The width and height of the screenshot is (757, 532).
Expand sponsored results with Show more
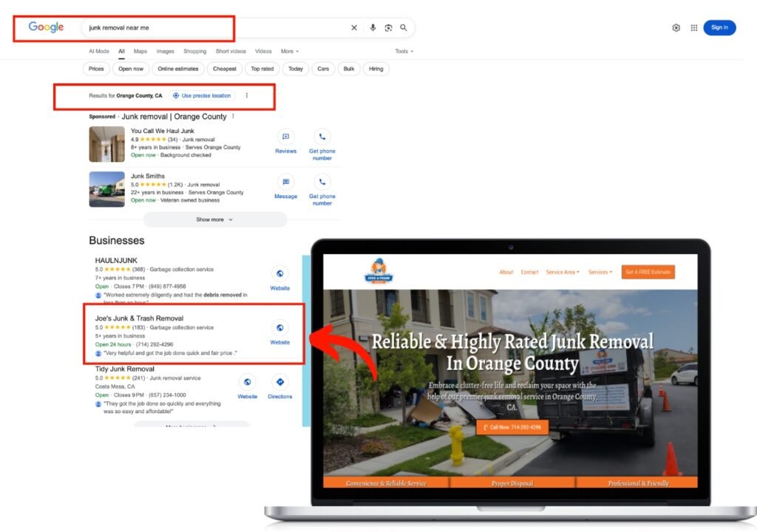click(x=215, y=219)
